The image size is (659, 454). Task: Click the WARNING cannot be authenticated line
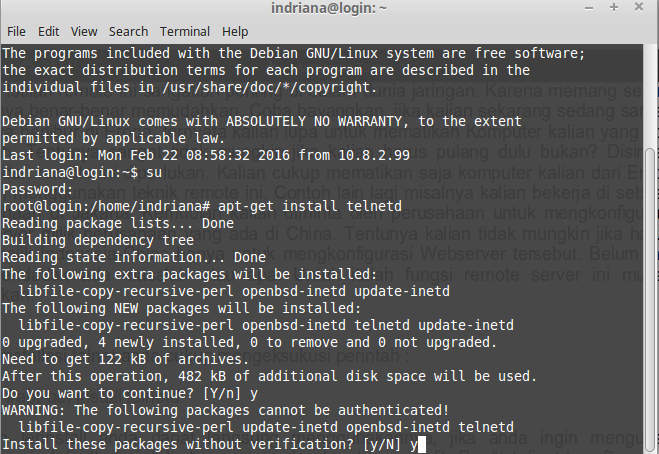point(226,410)
